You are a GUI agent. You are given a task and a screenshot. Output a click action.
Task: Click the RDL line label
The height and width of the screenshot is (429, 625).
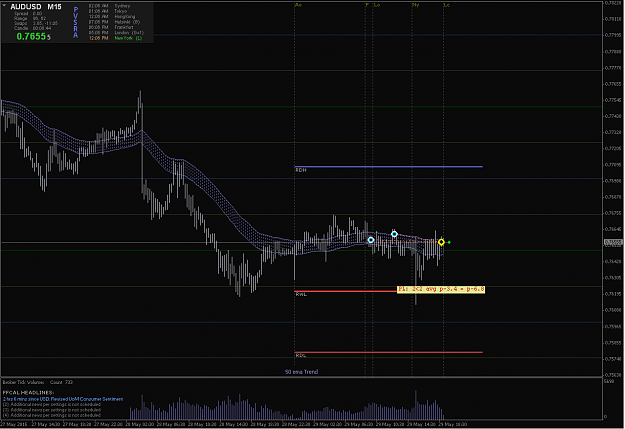[301, 356]
